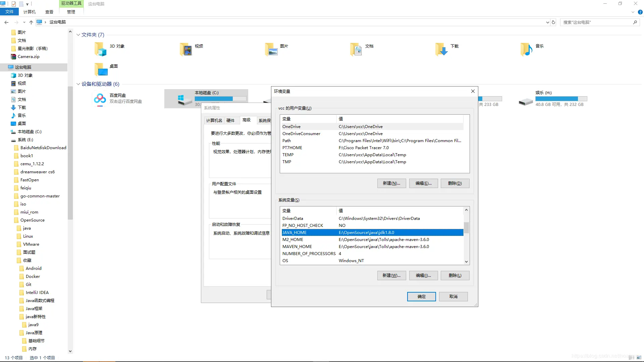Click 新建(W) to add a system variable
The height and width of the screenshot is (362, 644).
pos(391,275)
